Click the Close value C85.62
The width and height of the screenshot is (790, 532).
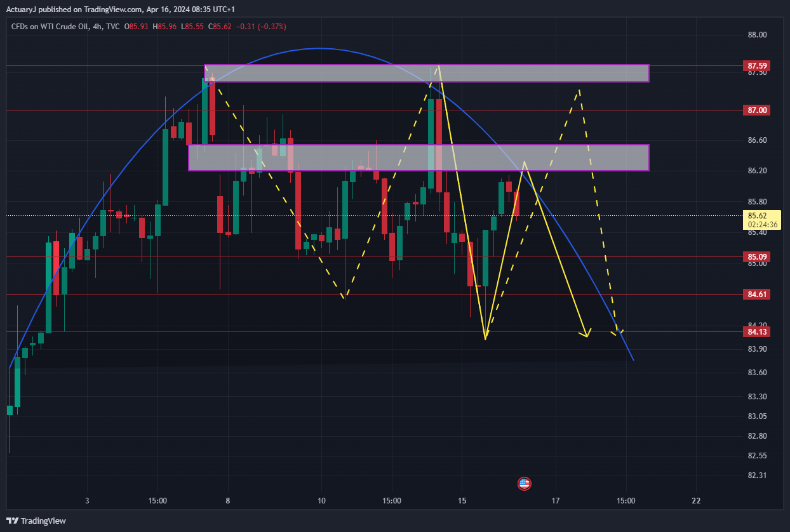pyautogui.click(x=220, y=27)
